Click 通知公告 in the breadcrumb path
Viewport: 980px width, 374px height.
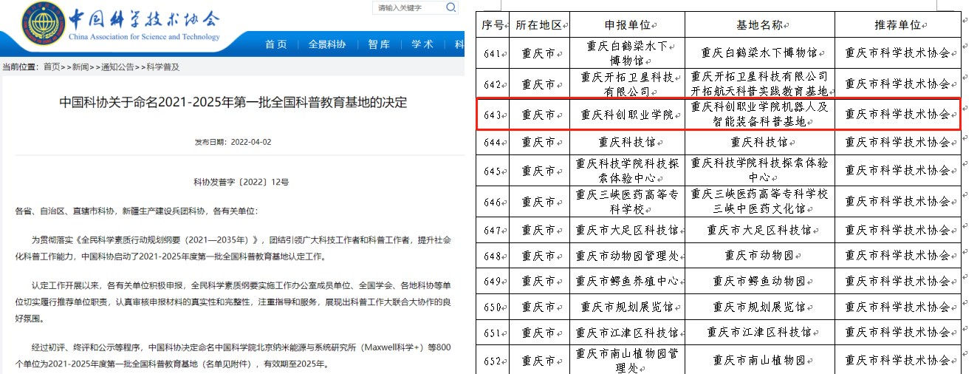point(117,67)
